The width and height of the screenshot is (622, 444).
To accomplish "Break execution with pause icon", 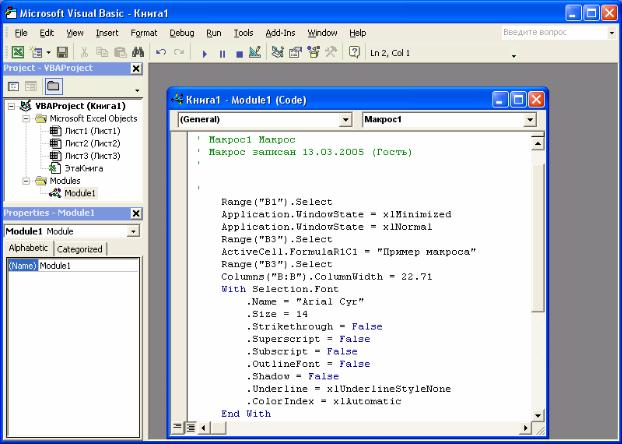I will click(x=222, y=53).
